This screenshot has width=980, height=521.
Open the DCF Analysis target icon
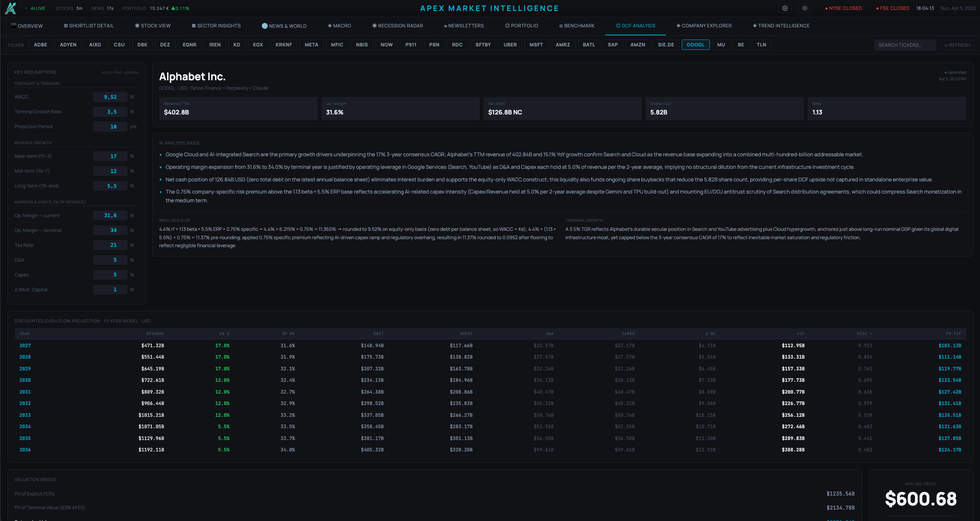tap(618, 25)
